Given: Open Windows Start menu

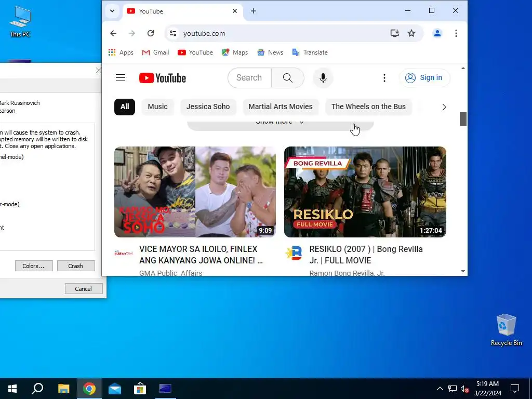Looking at the screenshot, I should point(12,389).
